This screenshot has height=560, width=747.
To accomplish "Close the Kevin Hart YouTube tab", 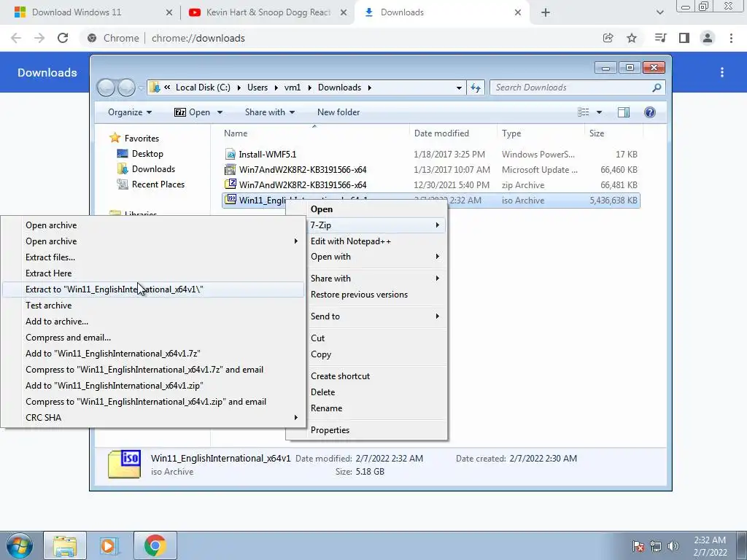I will click(x=344, y=13).
